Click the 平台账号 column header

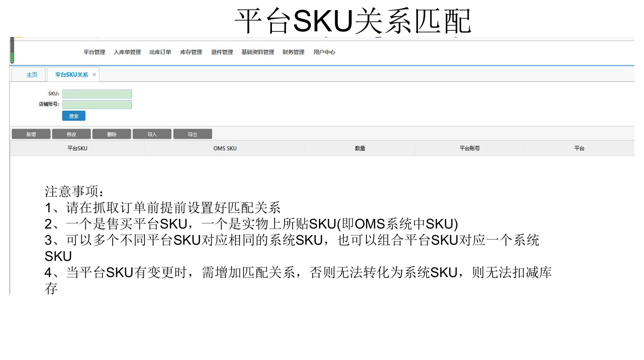470,148
